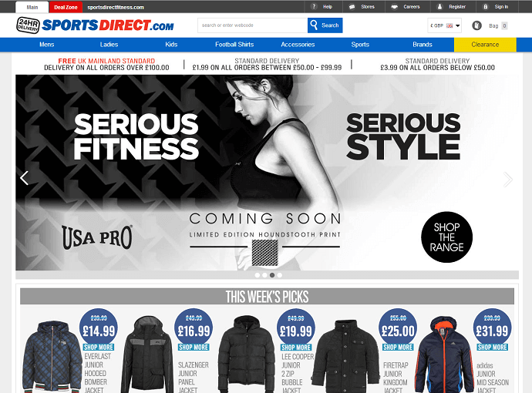Click Shop More under £14.99
Viewport: 532px width, 393px height.
(x=99, y=348)
